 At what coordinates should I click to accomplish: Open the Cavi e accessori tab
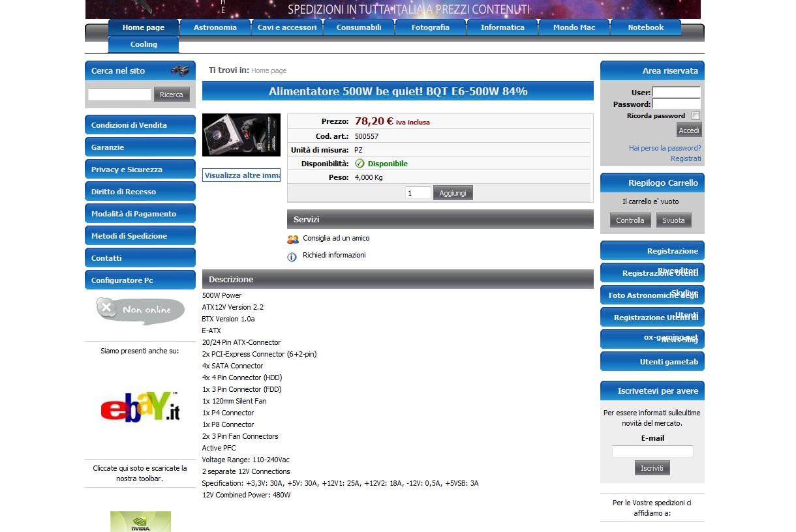287,27
